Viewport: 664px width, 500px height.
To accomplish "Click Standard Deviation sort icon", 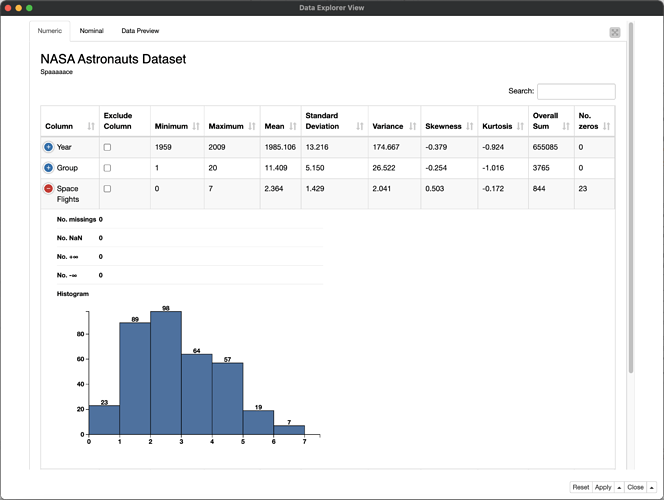I will click(x=360, y=127).
